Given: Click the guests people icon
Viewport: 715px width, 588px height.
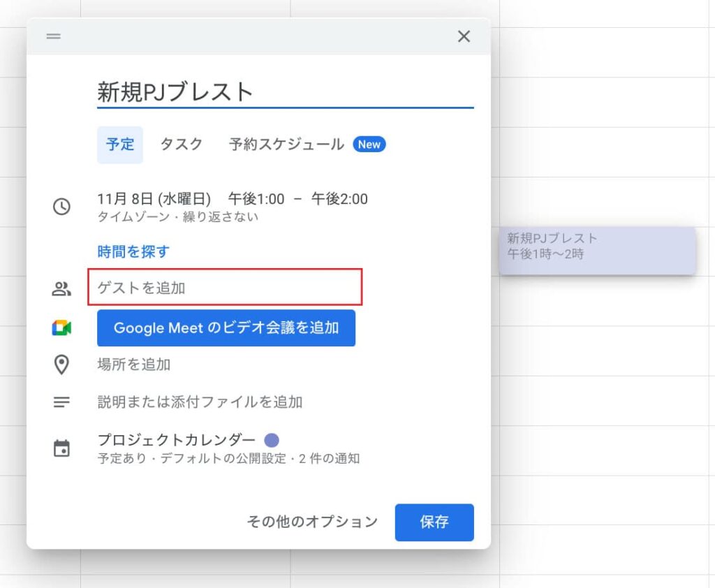Looking at the screenshot, I should (x=62, y=288).
